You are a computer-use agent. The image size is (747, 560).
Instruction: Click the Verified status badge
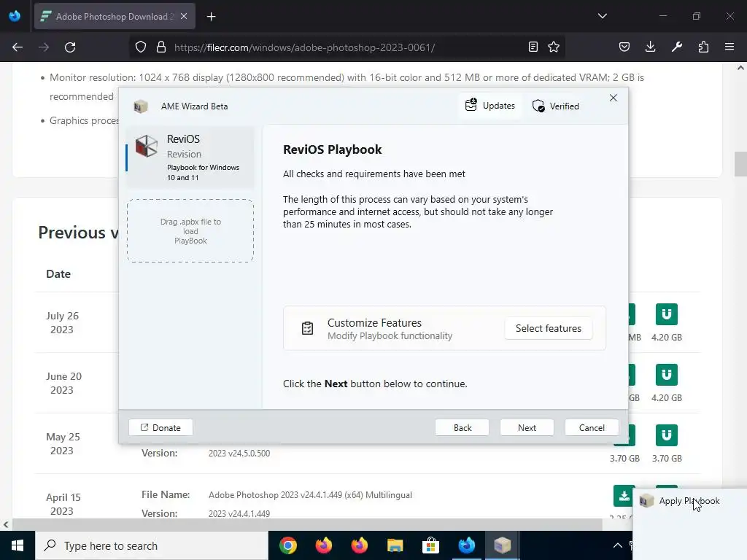tap(555, 106)
